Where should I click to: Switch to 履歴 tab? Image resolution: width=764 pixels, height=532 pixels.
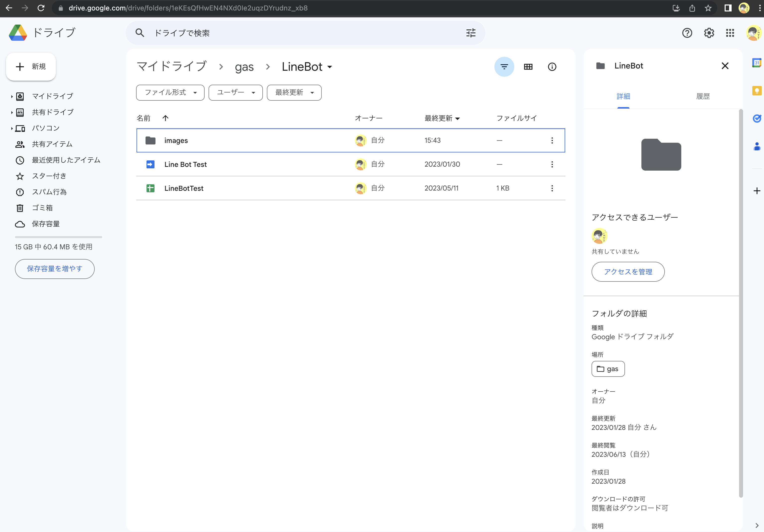coord(703,96)
